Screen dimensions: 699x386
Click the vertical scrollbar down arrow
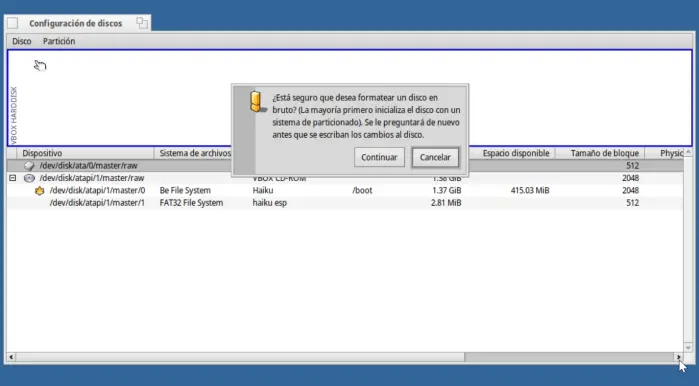coord(688,347)
